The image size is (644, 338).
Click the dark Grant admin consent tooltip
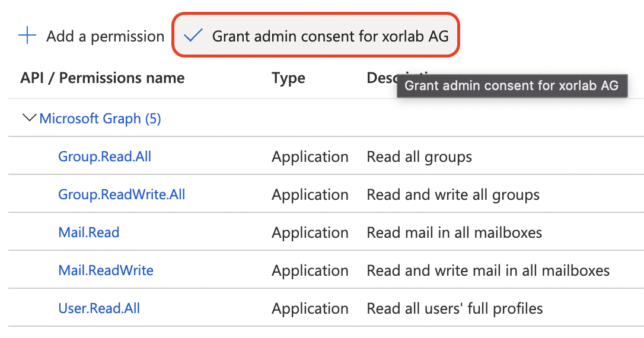[x=512, y=85]
